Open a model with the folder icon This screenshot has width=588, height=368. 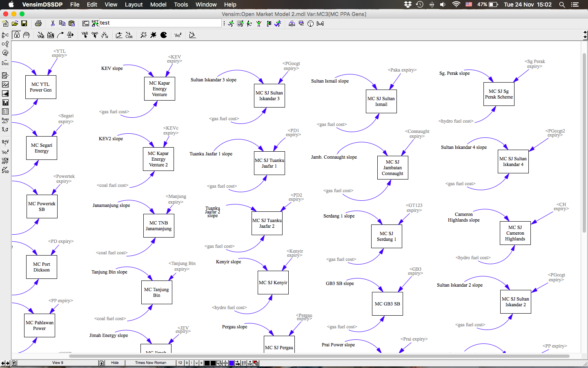point(15,23)
